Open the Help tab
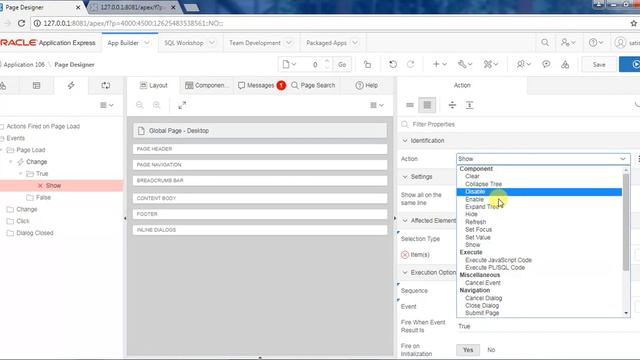640x360 pixels. click(x=367, y=85)
